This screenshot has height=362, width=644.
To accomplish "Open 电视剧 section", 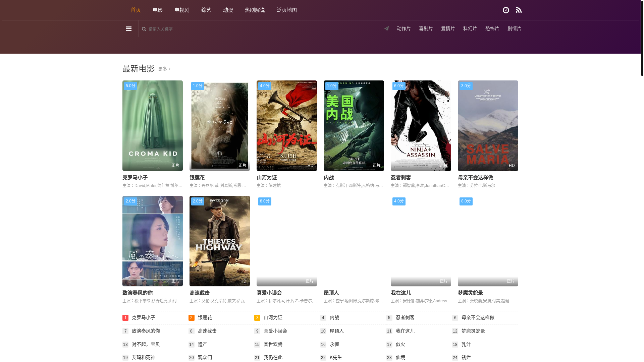I will pos(182,10).
